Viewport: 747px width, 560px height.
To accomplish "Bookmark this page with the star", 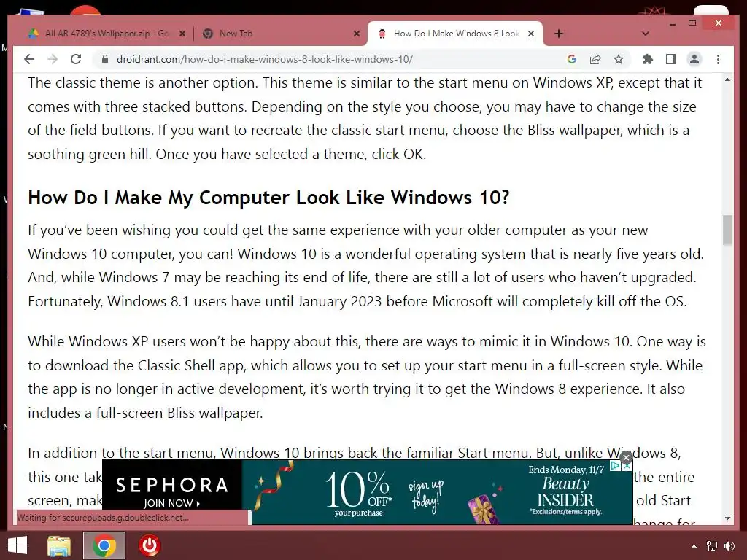I will (x=619, y=59).
